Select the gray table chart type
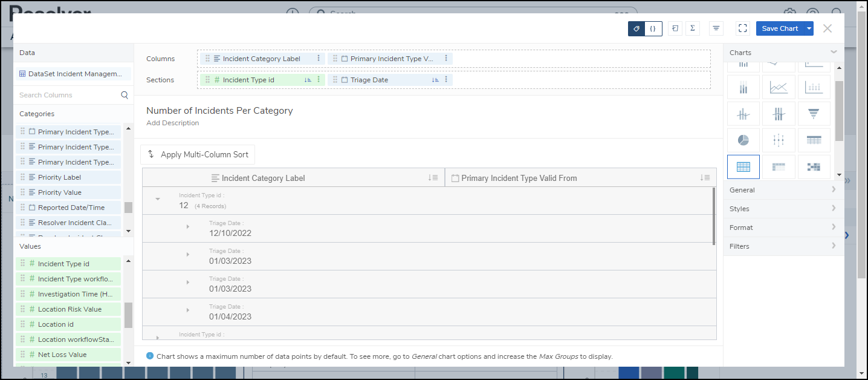Image resolution: width=868 pixels, height=380 pixels. (814, 140)
